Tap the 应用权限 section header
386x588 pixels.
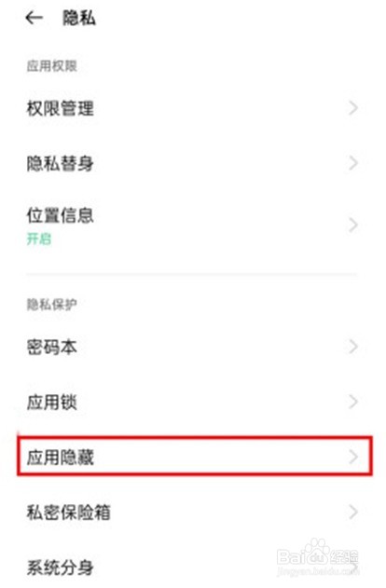tap(52, 66)
